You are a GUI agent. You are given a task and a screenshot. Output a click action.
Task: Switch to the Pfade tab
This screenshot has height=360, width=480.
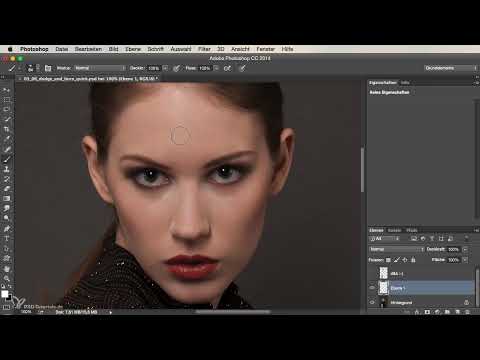pyautogui.click(x=412, y=230)
